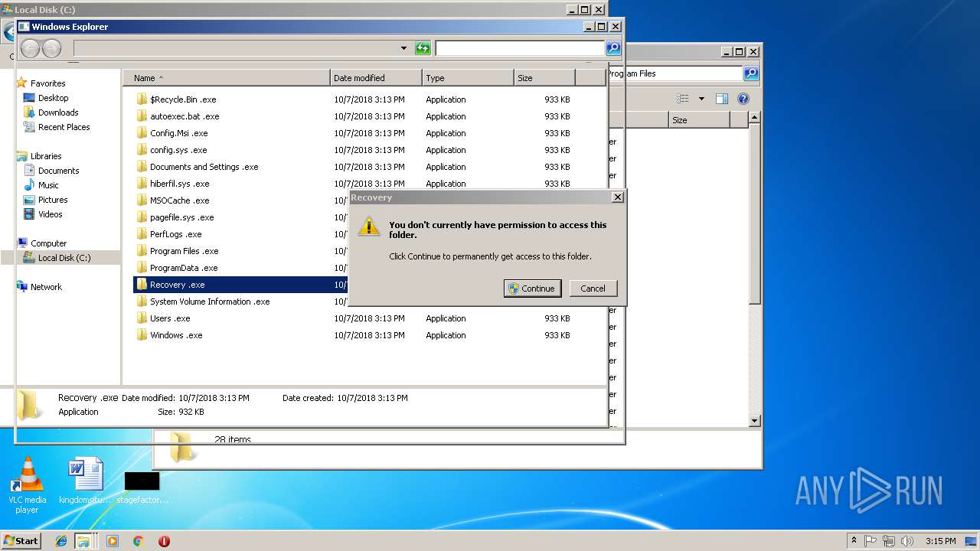
Task: Select Computer in the navigation pane
Action: click(48, 243)
